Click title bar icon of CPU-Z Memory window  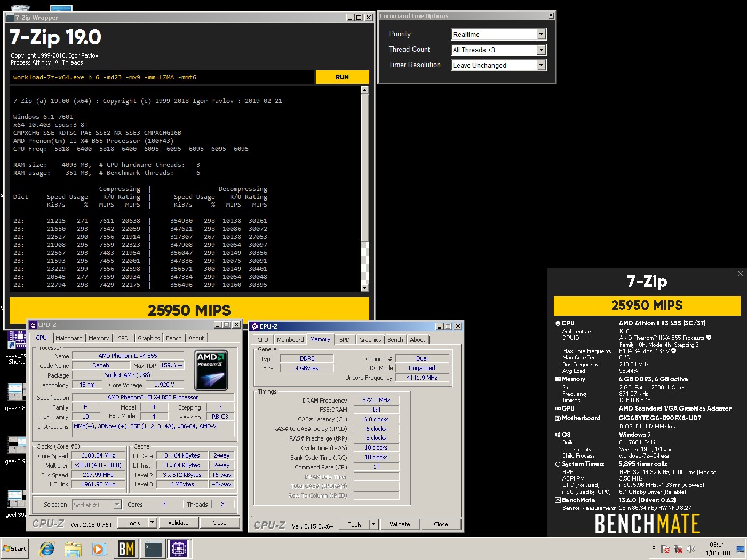(x=255, y=326)
